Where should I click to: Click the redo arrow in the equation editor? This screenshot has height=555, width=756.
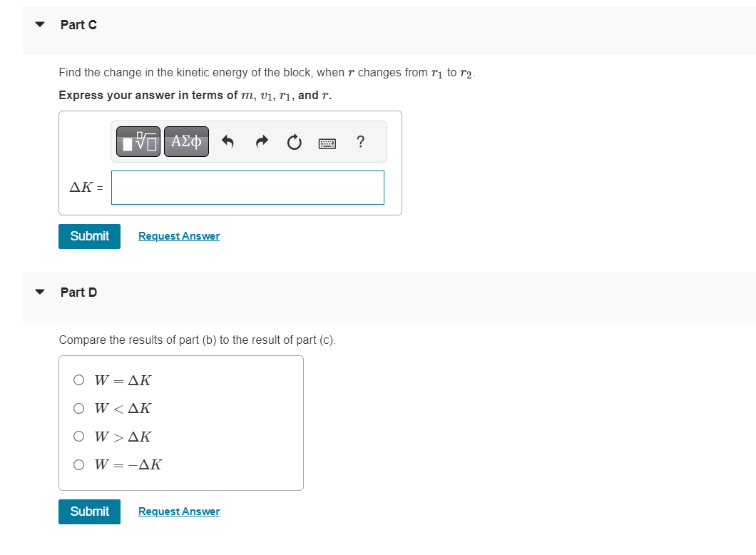pyautogui.click(x=261, y=141)
